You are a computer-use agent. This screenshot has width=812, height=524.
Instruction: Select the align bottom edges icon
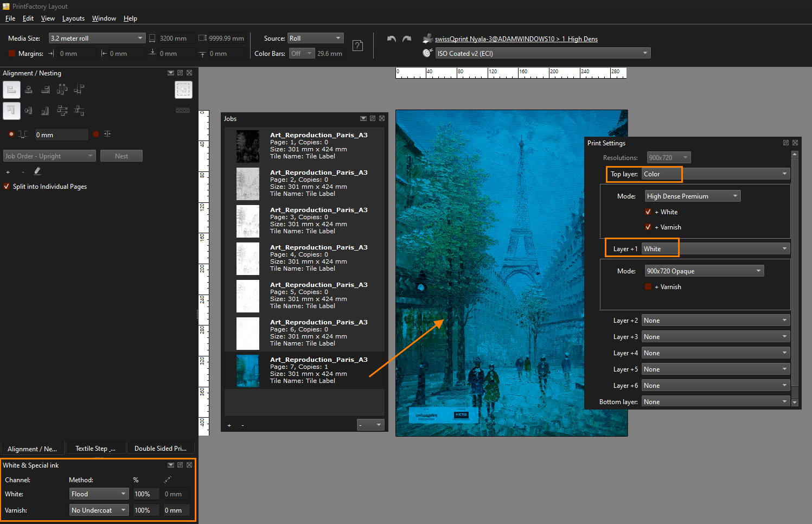(46, 111)
